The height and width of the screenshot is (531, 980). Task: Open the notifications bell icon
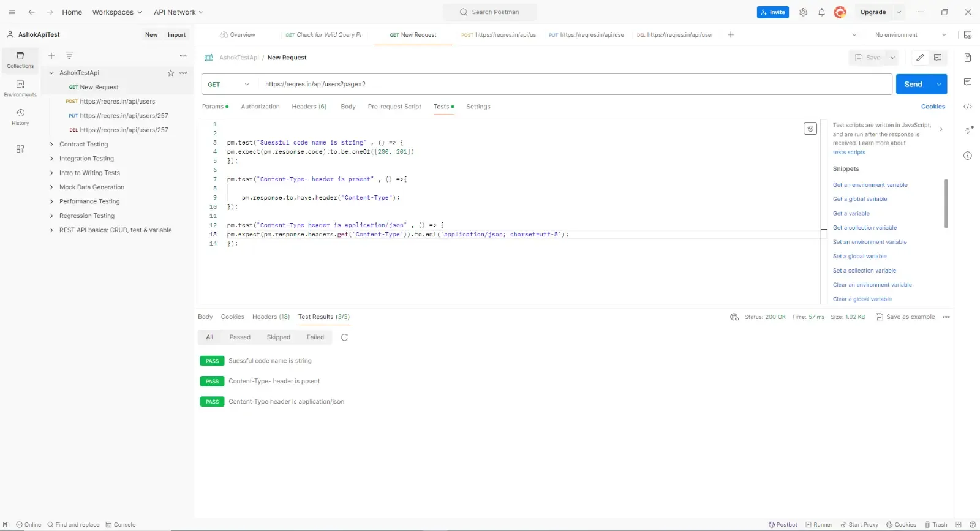(x=821, y=12)
